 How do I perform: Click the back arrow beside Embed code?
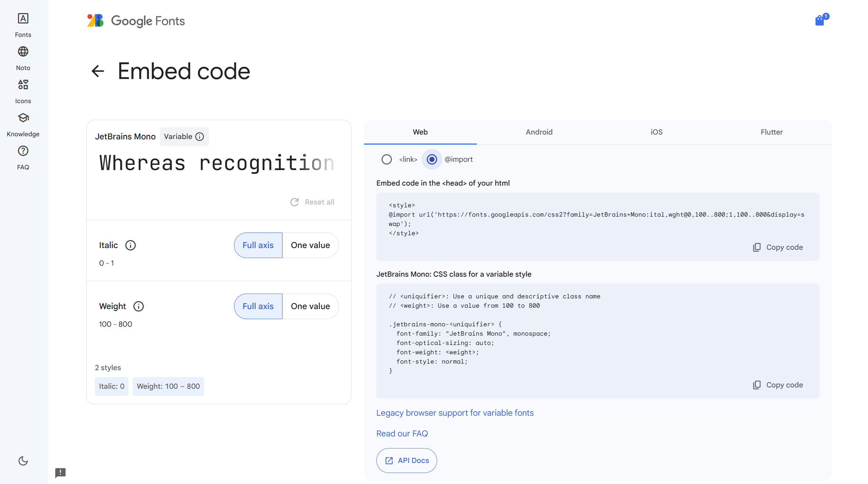click(98, 71)
